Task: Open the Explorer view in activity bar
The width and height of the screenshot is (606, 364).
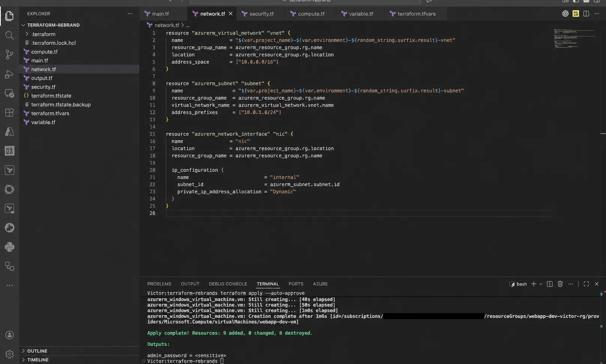Action: coord(9,16)
